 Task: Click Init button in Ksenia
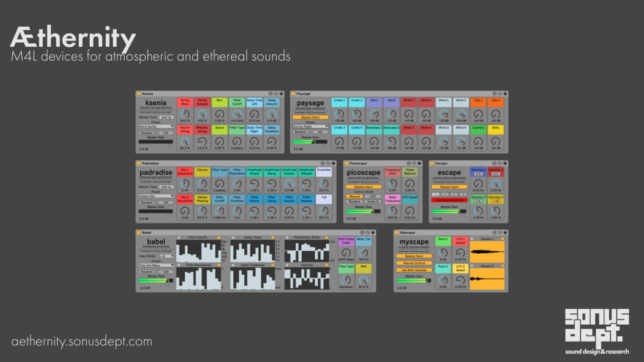pyautogui.click(x=165, y=133)
